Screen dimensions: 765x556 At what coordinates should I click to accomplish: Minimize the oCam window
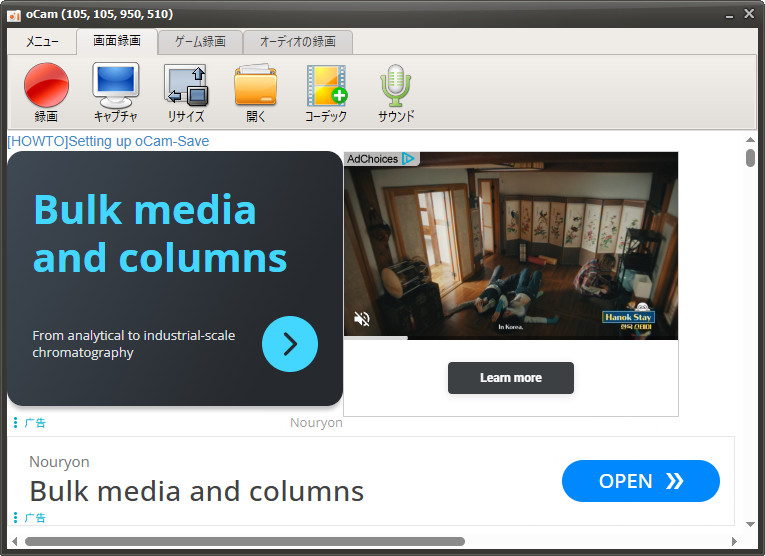tap(729, 15)
